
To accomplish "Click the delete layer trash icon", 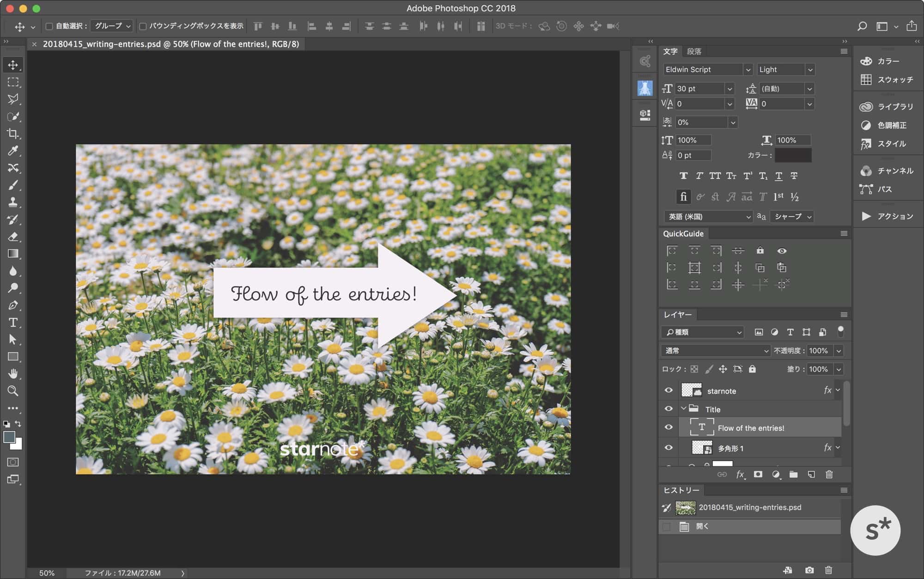I will (x=829, y=475).
